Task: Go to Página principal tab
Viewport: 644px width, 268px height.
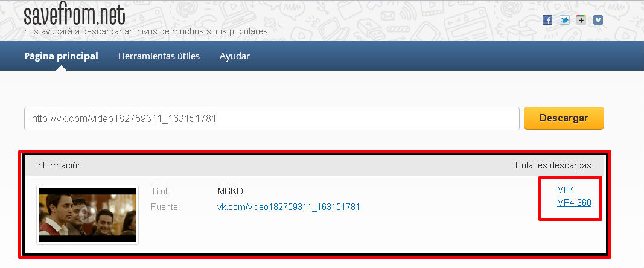Action: tap(61, 56)
